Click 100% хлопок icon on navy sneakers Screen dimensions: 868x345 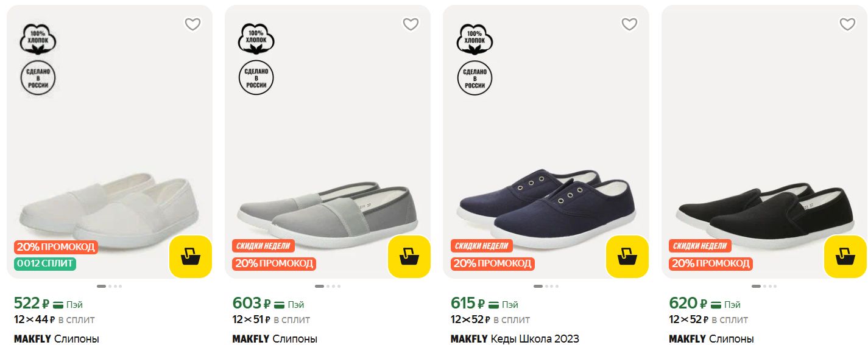474,40
